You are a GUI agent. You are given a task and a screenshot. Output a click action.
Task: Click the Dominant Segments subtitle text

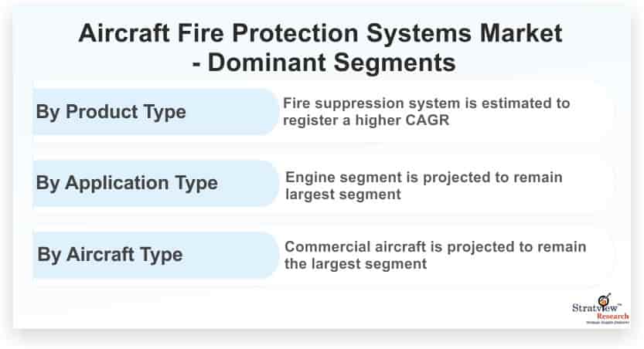324,63
